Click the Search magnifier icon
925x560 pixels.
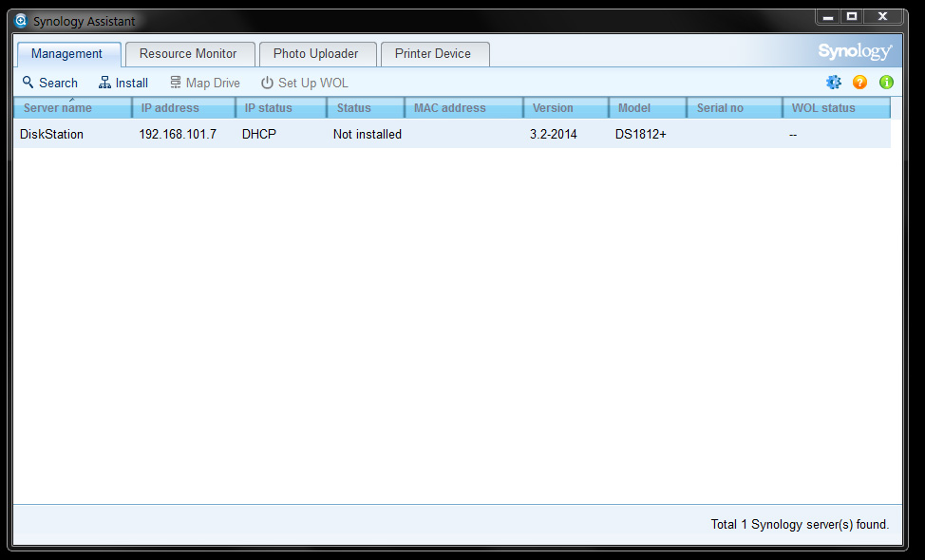click(x=28, y=82)
